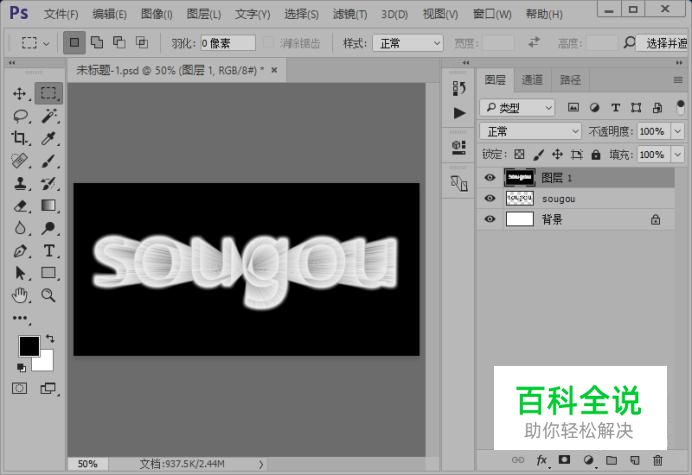
Task: Open the adjustment layer menu icon
Action: coord(589,460)
